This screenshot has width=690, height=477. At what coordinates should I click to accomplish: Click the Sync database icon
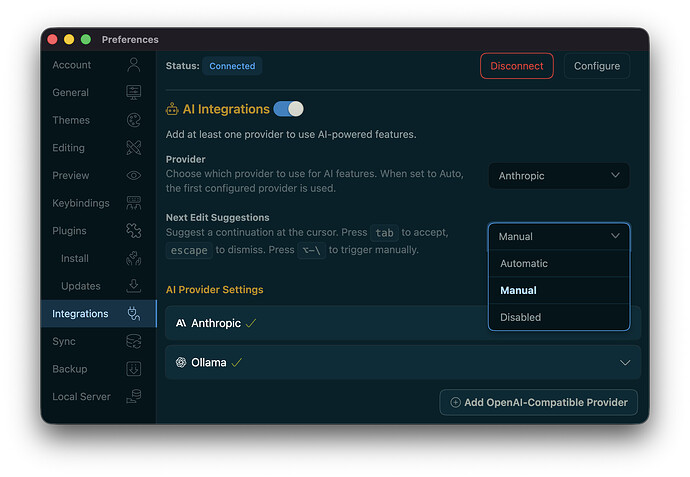[134, 341]
